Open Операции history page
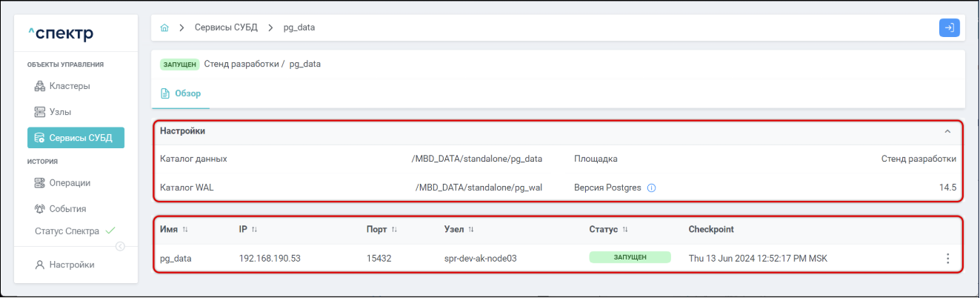The width and height of the screenshot is (980, 298). [x=70, y=183]
